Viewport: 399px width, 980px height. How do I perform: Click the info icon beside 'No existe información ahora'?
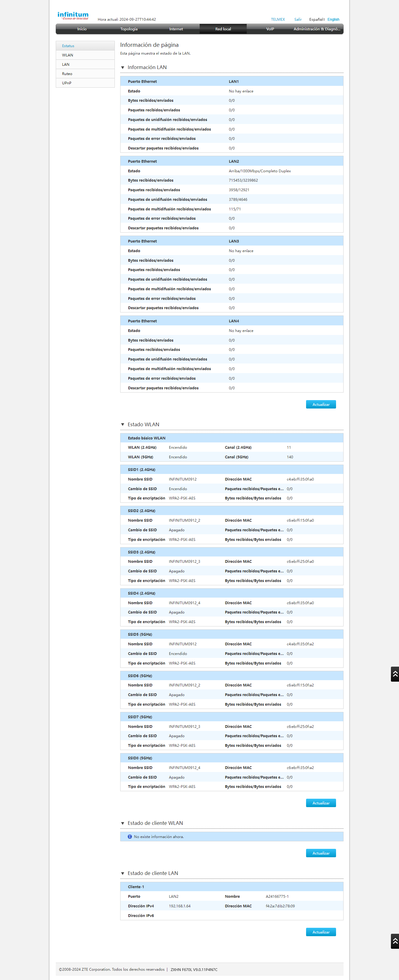point(130,837)
